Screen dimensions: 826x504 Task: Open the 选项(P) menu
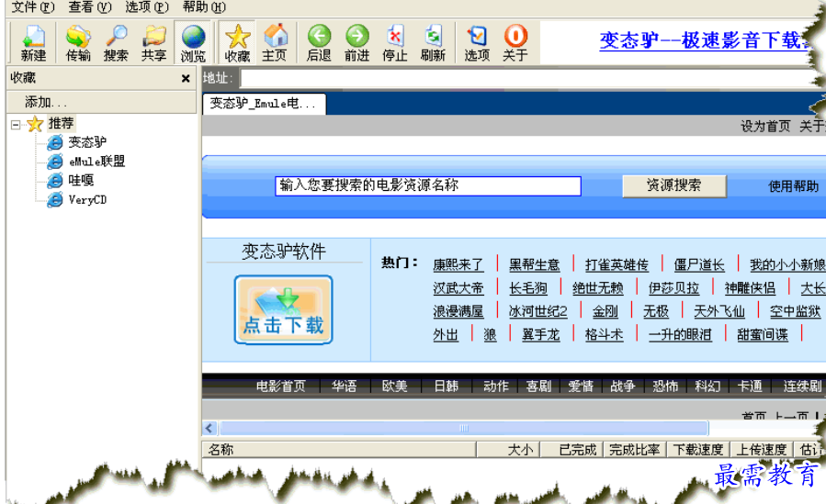coord(146,7)
